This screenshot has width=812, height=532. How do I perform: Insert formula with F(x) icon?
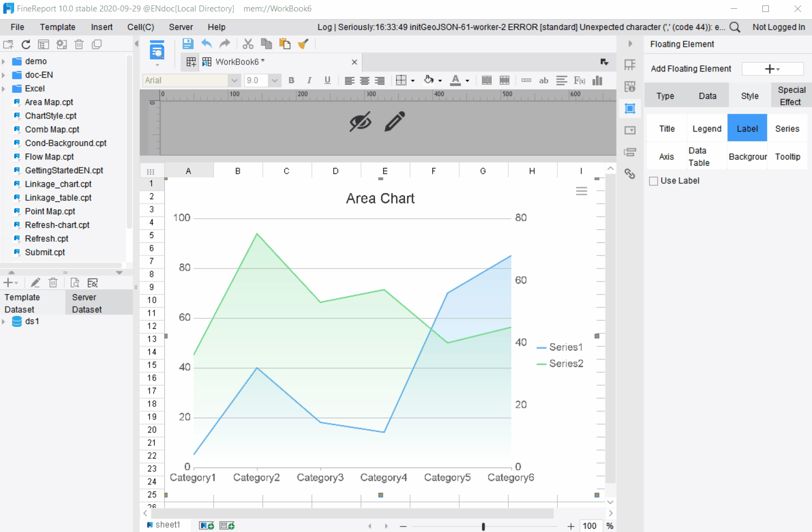point(580,80)
